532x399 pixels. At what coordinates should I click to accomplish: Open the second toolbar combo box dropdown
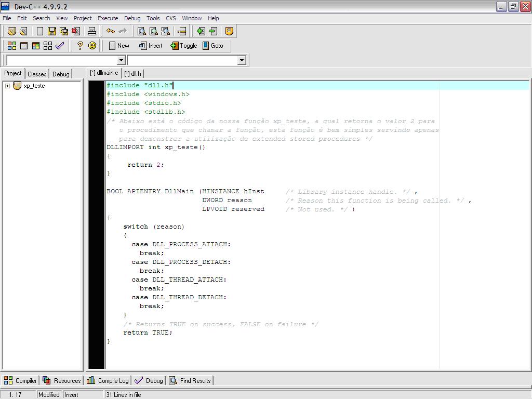(x=241, y=60)
